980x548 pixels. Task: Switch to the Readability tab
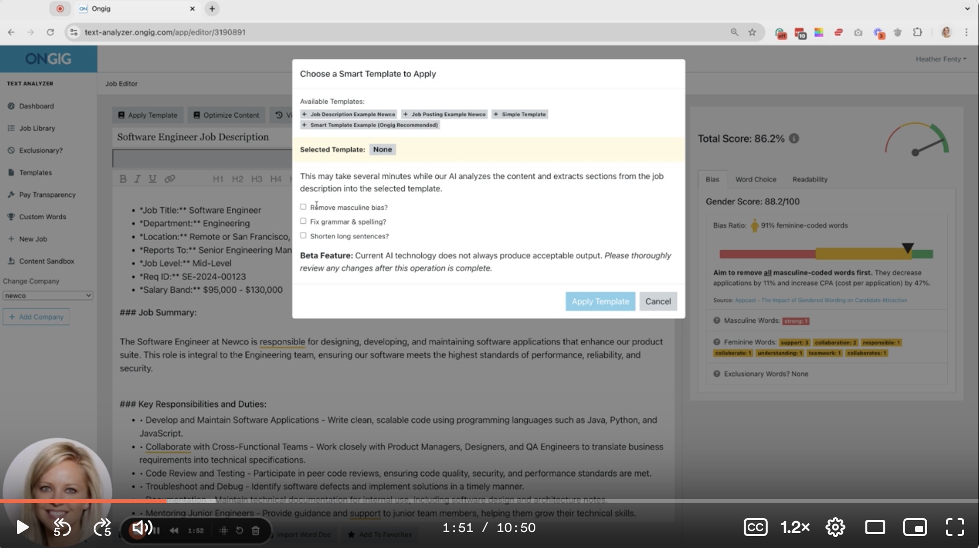point(810,179)
